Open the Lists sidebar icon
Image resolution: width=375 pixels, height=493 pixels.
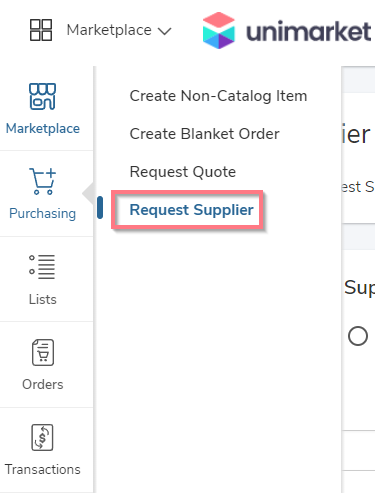tap(42, 267)
